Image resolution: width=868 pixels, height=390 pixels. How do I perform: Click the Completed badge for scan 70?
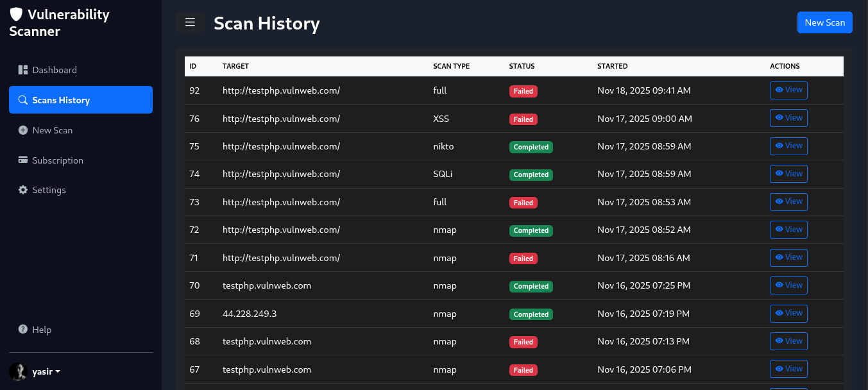click(x=531, y=286)
